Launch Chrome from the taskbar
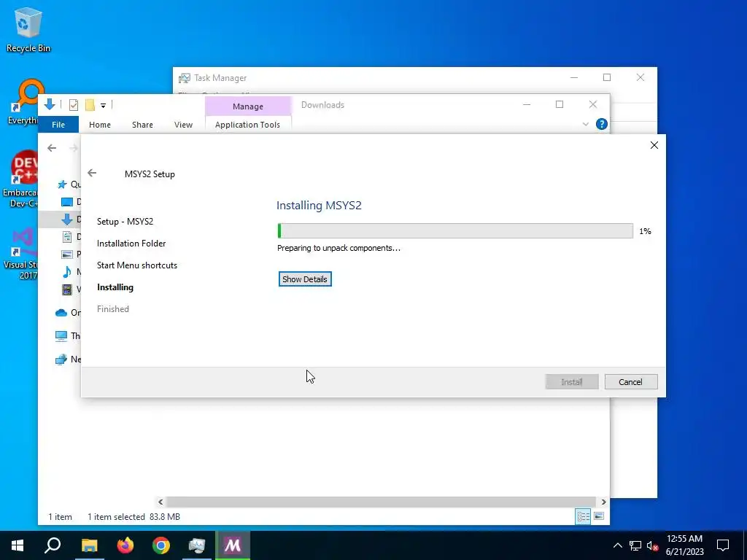The image size is (747, 560). click(x=161, y=545)
